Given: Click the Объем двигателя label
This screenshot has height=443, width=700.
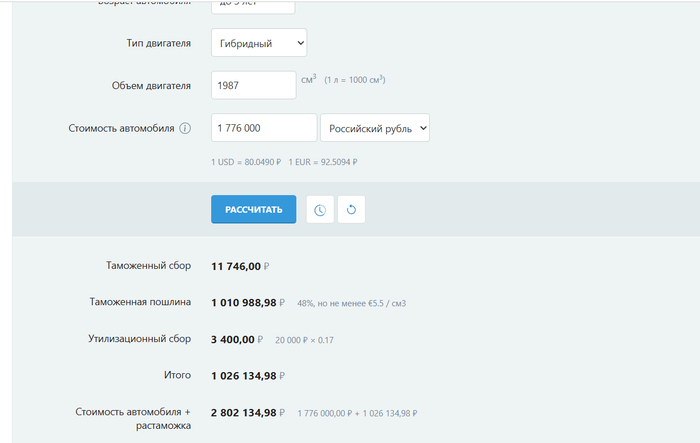Looking at the screenshot, I should [151, 85].
